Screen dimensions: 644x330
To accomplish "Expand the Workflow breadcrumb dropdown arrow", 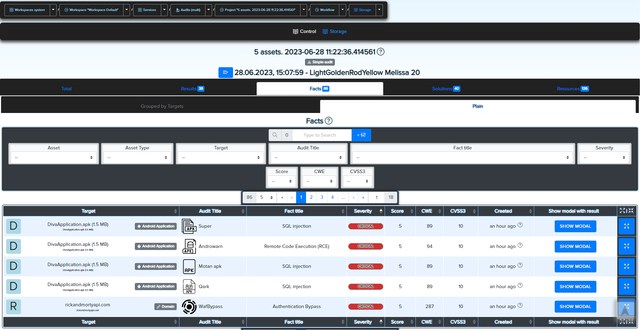I will [342, 10].
